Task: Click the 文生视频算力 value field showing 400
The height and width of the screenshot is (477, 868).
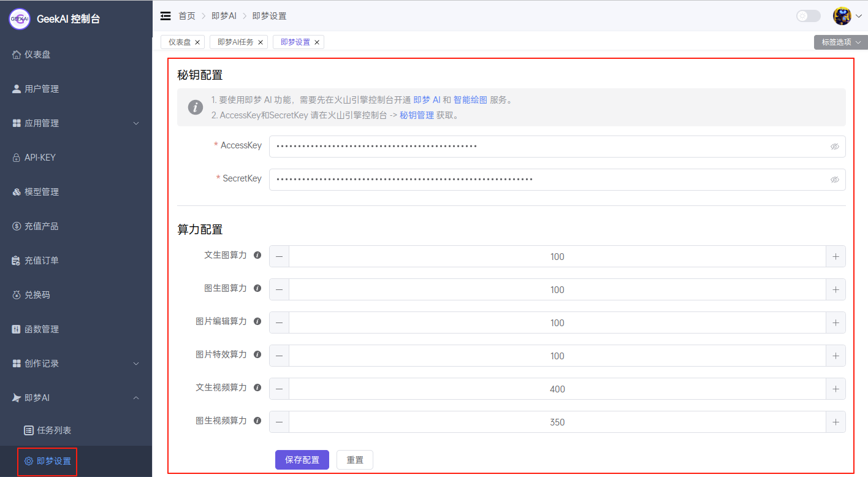Action: pyautogui.click(x=557, y=389)
